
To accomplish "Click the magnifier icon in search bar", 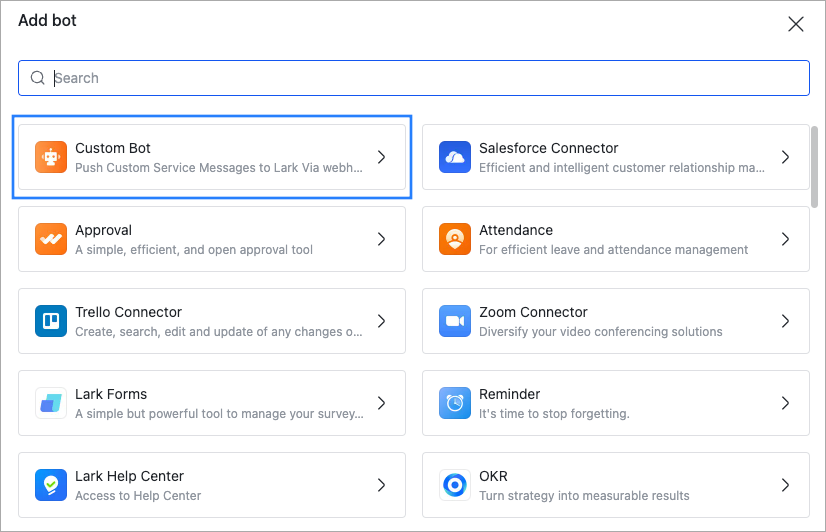I will pos(38,78).
